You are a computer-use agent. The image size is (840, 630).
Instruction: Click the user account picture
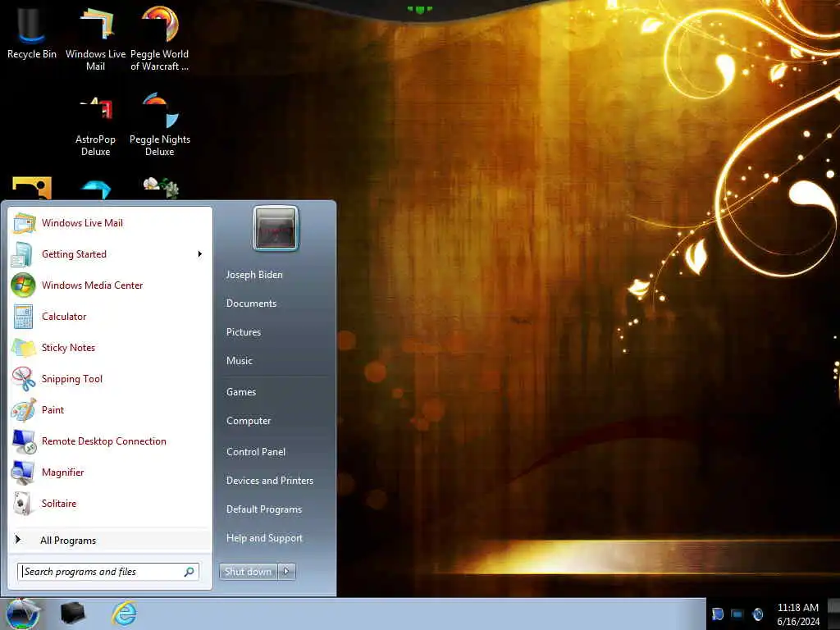coord(276,229)
